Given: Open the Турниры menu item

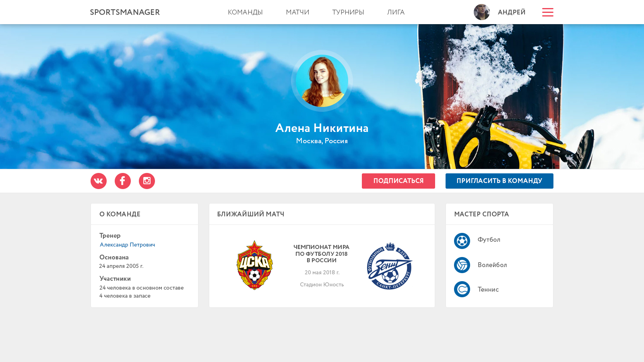Looking at the screenshot, I should coord(348,12).
